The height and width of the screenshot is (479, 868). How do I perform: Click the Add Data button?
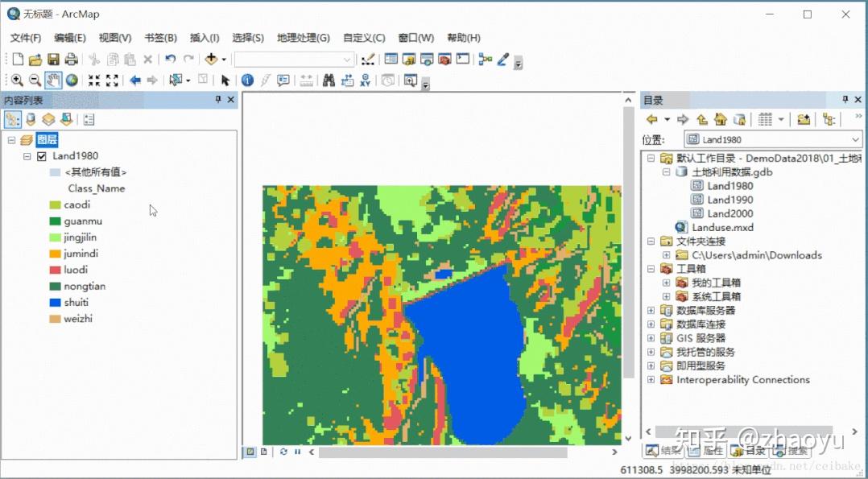pyautogui.click(x=213, y=59)
